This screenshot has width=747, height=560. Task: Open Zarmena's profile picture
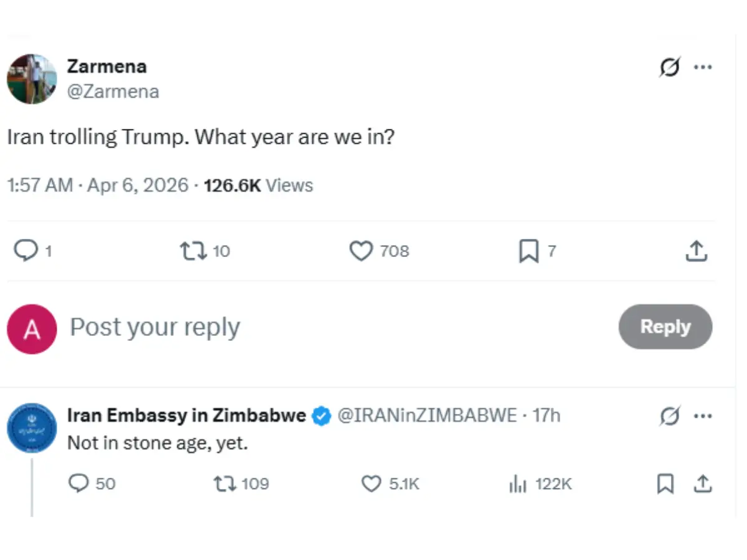tap(32, 78)
